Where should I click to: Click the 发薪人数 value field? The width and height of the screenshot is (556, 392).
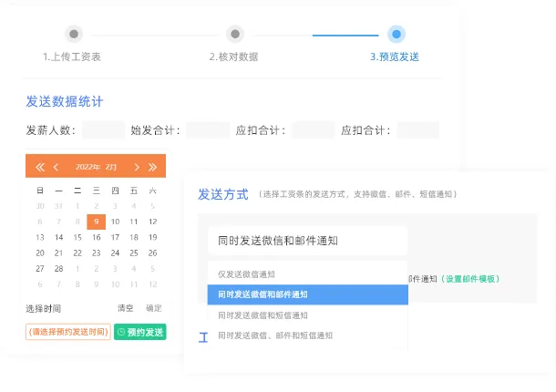click(104, 129)
